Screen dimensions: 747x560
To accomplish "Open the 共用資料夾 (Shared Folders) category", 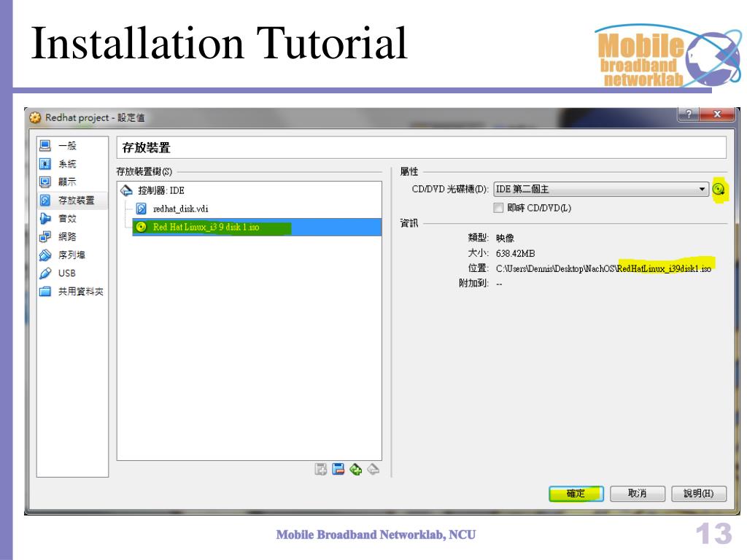I will pos(72,292).
